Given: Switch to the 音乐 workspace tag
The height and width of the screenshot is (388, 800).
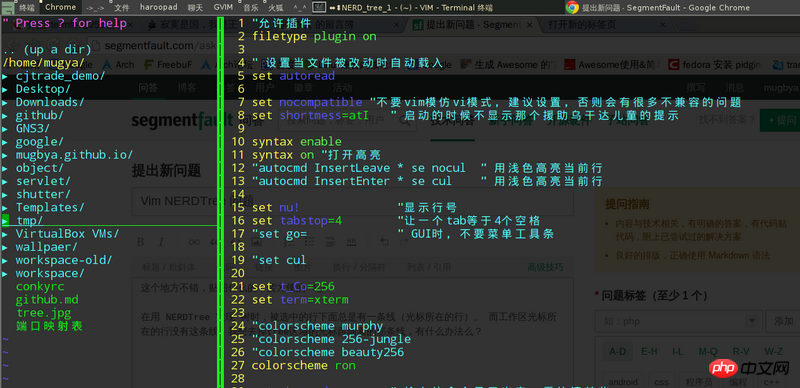Looking at the screenshot, I should click(x=250, y=7).
